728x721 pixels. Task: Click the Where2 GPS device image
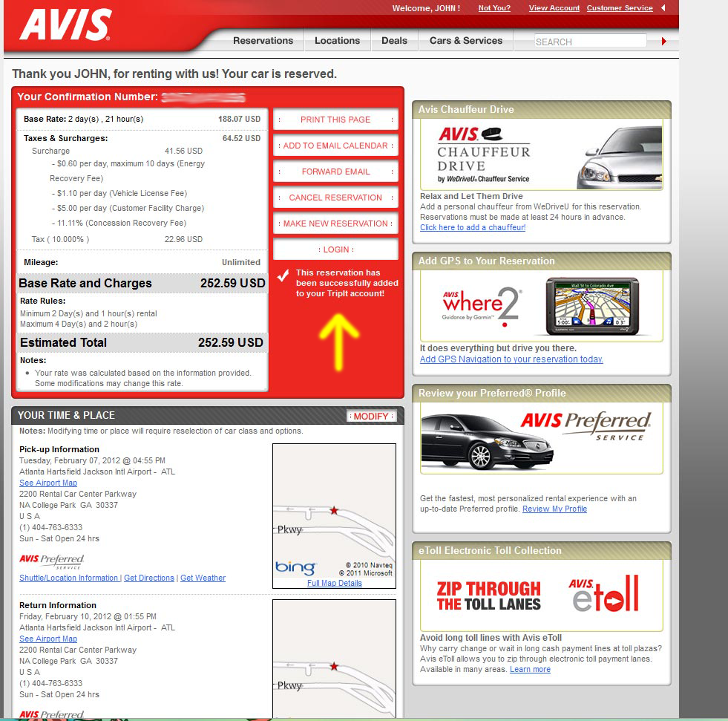point(591,304)
